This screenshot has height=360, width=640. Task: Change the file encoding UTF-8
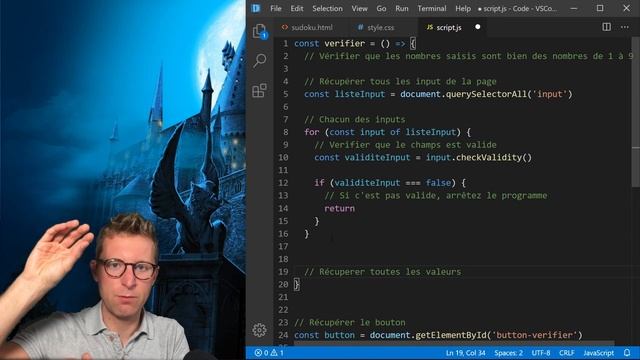[541, 353]
